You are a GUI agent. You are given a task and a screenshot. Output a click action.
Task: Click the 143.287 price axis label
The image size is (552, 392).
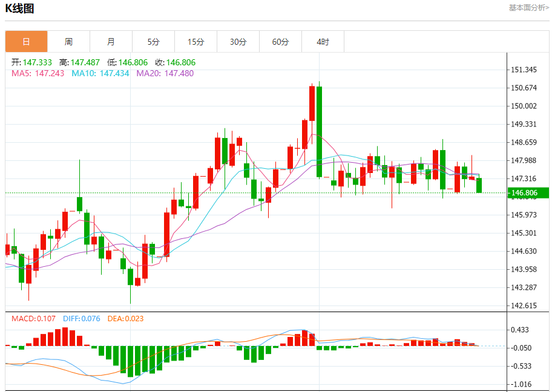tap(524, 287)
